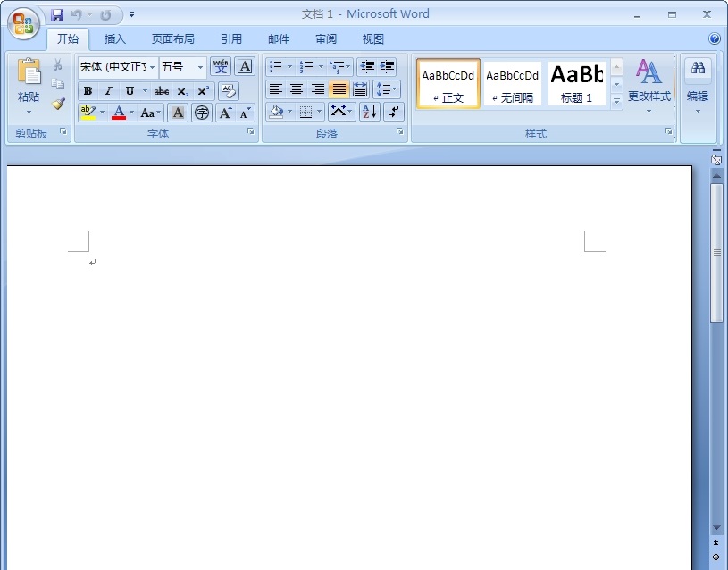Activate the Format Painter brush

[58, 103]
